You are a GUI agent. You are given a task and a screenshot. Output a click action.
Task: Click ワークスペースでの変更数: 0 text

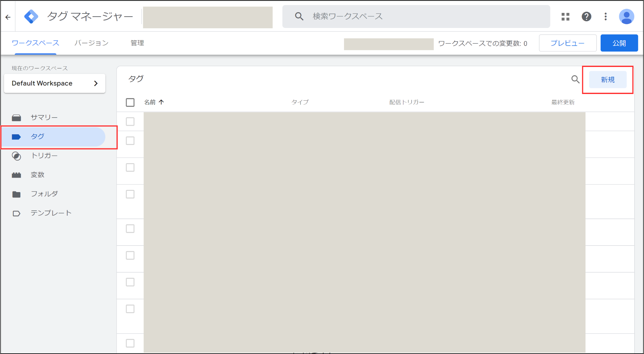pyautogui.click(x=483, y=43)
